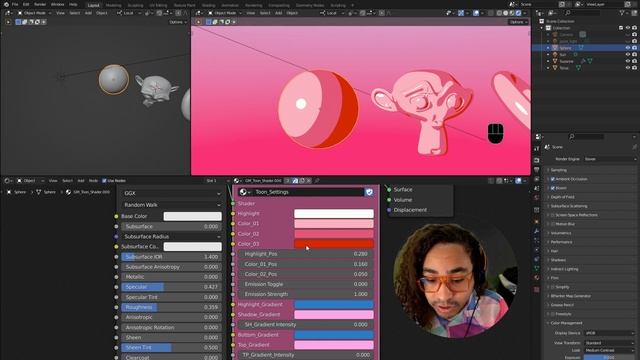Image resolution: width=640 pixels, height=360 pixels.
Task: Hide the Torus object with its eye icon
Action: 628,68
